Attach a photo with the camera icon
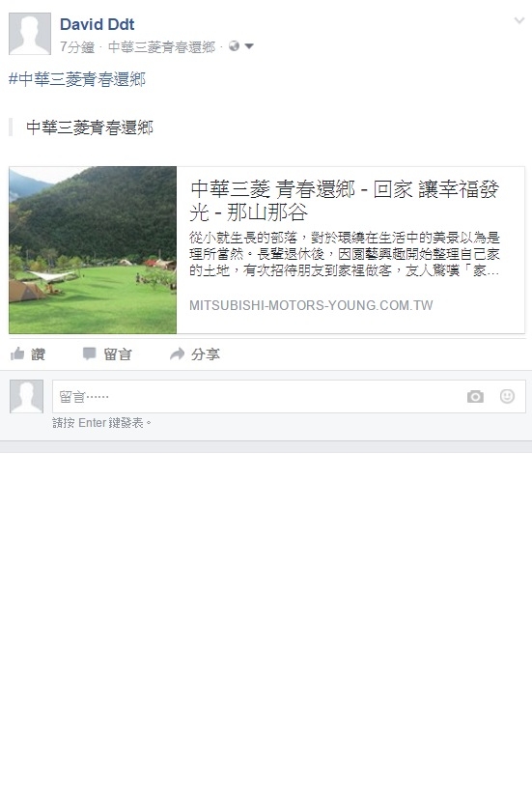Screen dimensions: 532x791 click(x=475, y=397)
